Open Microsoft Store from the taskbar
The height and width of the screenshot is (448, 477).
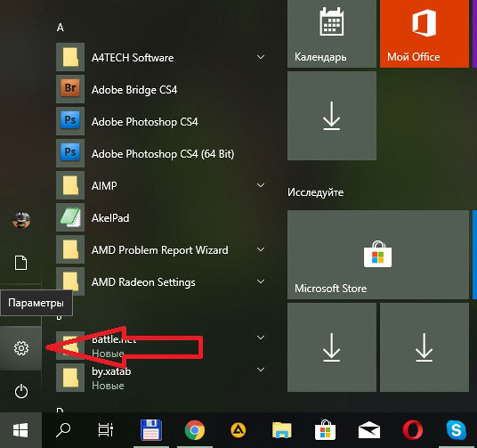pyautogui.click(x=325, y=430)
